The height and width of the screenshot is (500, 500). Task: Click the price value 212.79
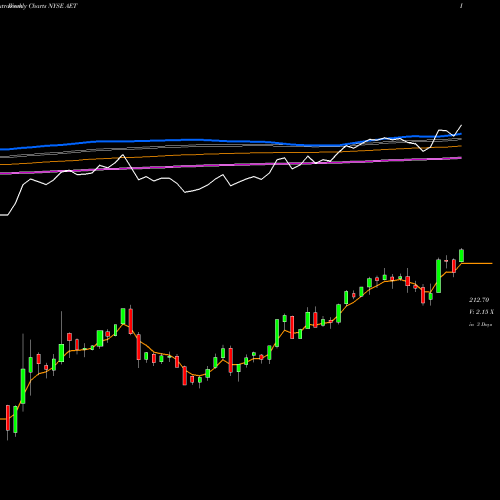[x=479, y=300]
